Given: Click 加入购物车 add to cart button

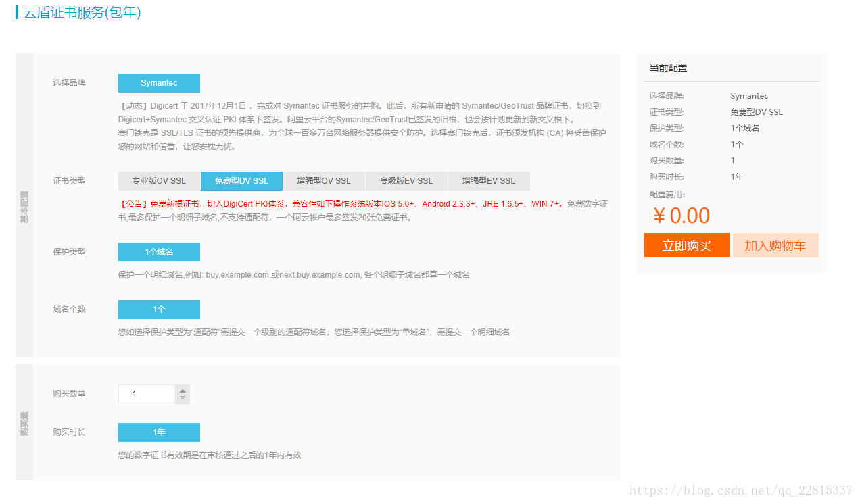Looking at the screenshot, I should pyautogui.click(x=775, y=245).
